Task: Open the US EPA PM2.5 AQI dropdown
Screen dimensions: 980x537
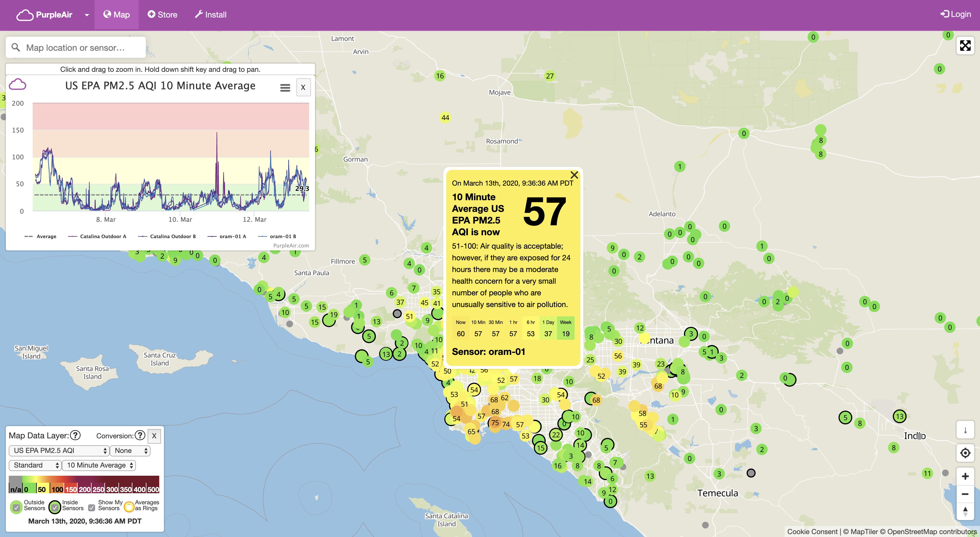Action: tap(59, 451)
